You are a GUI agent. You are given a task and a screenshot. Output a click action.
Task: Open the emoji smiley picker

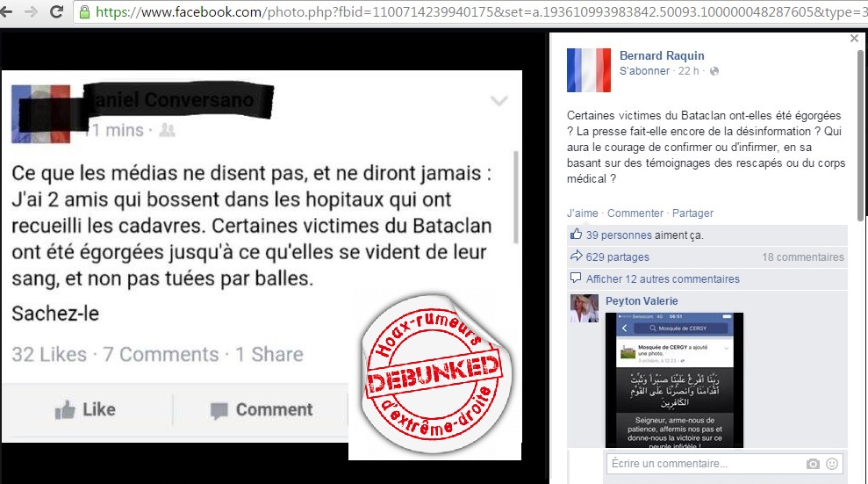(x=831, y=464)
